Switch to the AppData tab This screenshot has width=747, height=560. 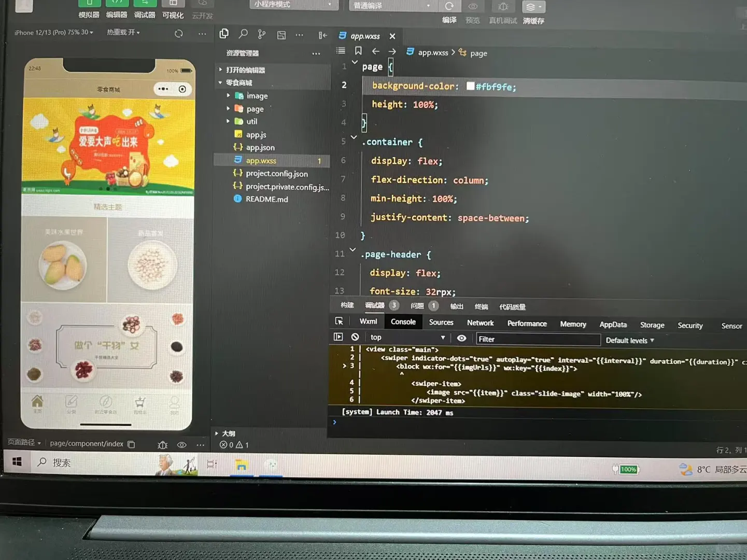point(613,325)
